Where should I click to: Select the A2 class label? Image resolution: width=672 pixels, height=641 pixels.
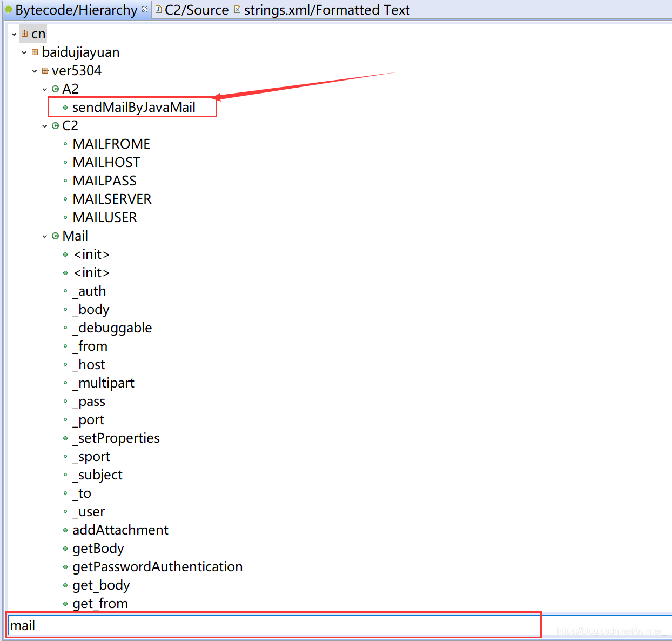[x=70, y=89]
